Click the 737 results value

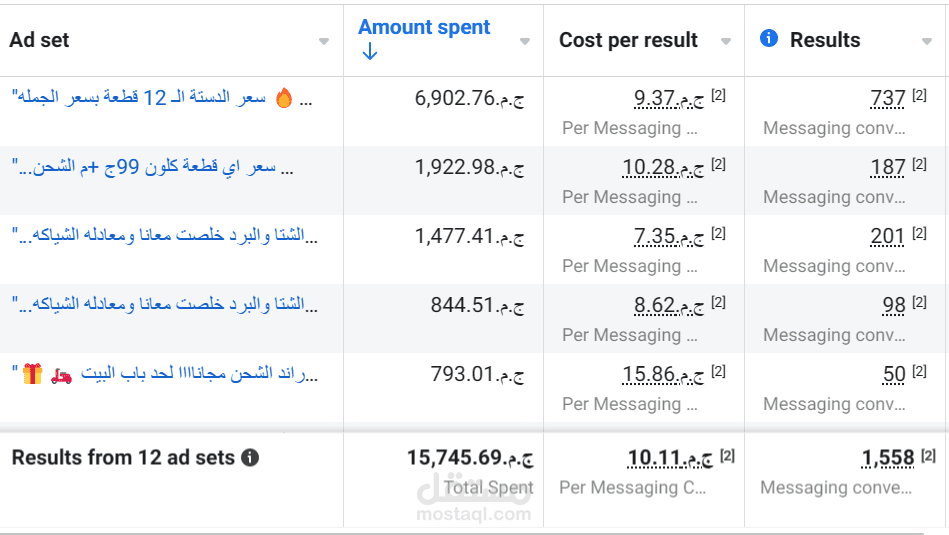tap(888, 98)
